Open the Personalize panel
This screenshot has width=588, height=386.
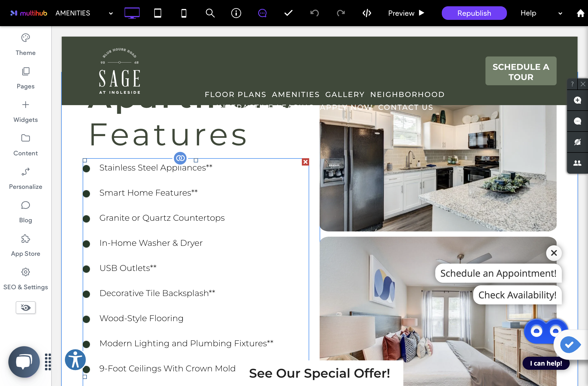point(26,179)
